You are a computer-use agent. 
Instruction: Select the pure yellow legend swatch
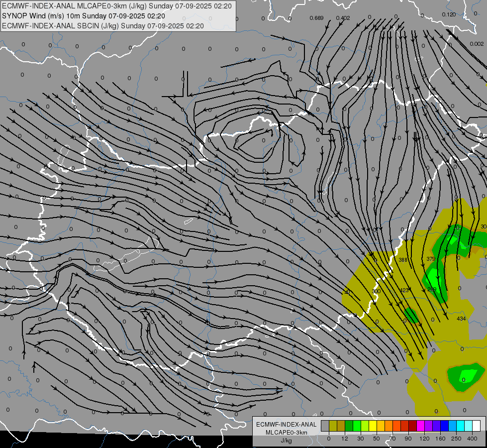[x=373, y=426]
